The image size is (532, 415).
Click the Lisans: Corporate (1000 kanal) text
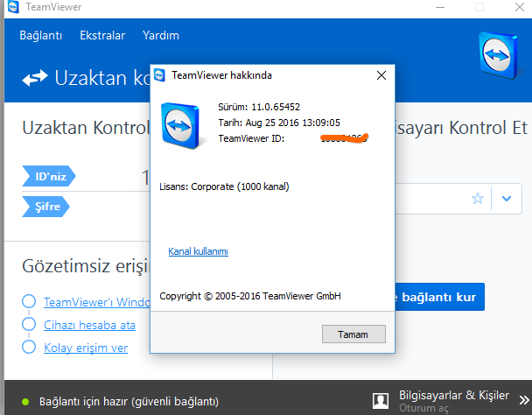[224, 186]
